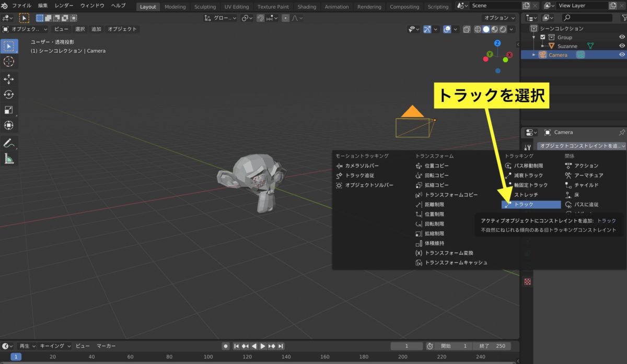Image resolution: width=627 pixels, height=364 pixels.
Task: Switch to the Modeling workspace tab
Action: pyautogui.click(x=175, y=7)
